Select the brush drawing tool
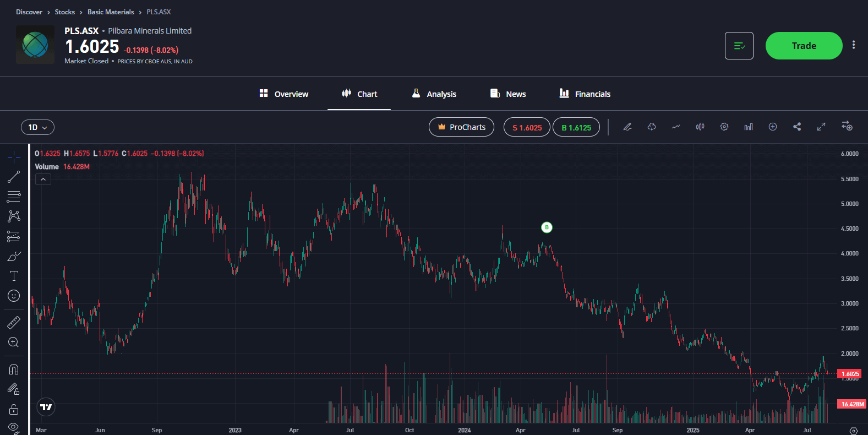The image size is (868, 435). point(14,256)
